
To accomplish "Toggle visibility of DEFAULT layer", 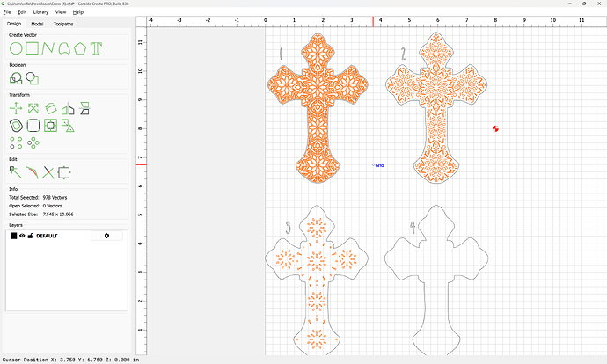I will 23,236.
